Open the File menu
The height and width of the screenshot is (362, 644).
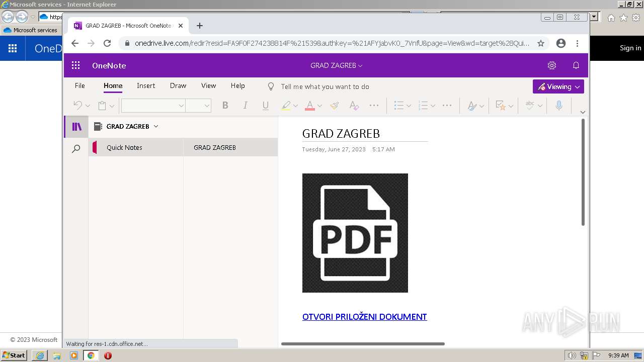pyautogui.click(x=79, y=86)
